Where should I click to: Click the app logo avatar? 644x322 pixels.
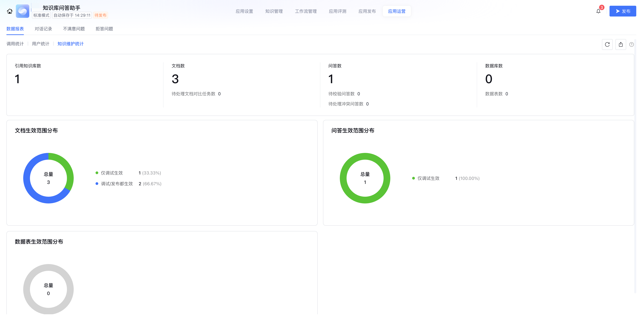[x=23, y=11]
